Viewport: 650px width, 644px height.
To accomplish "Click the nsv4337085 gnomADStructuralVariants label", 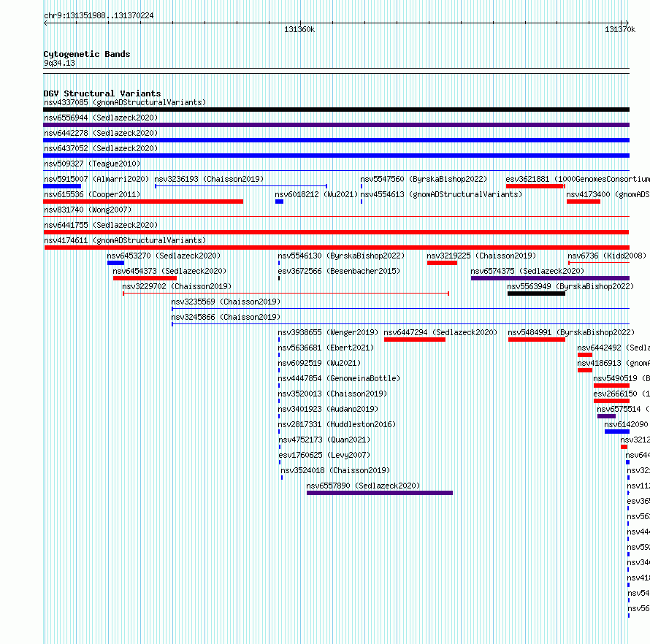I will pos(125,102).
